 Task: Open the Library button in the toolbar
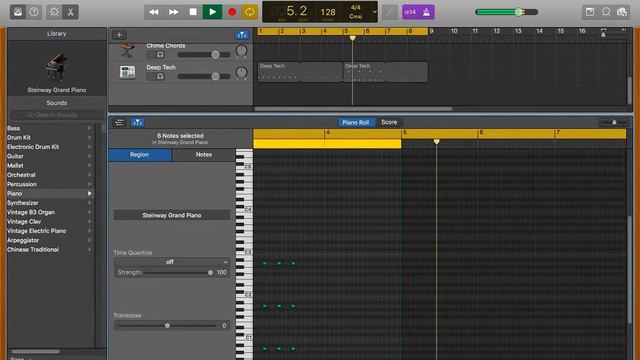click(18, 12)
